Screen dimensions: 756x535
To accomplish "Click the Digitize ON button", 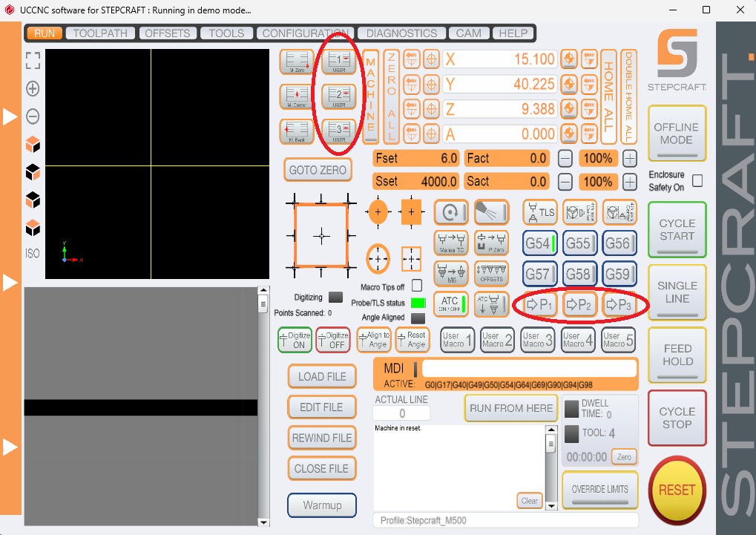I will click(x=295, y=340).
